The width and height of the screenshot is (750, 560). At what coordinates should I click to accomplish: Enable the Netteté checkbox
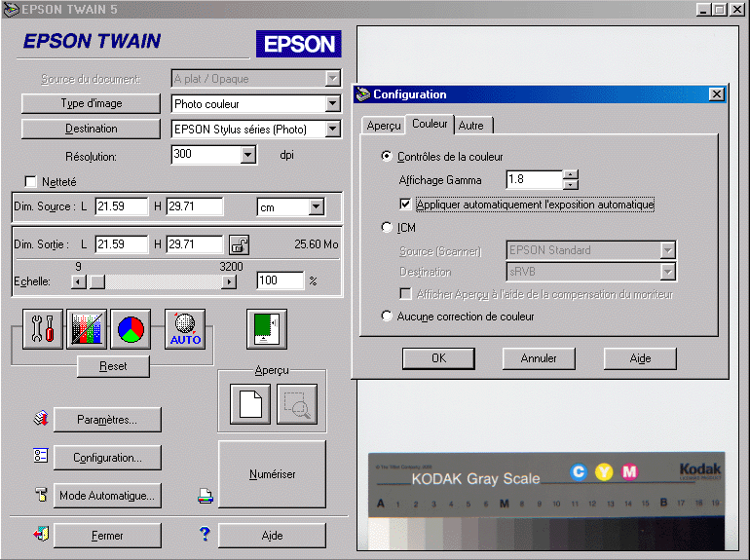pos(30,182)
